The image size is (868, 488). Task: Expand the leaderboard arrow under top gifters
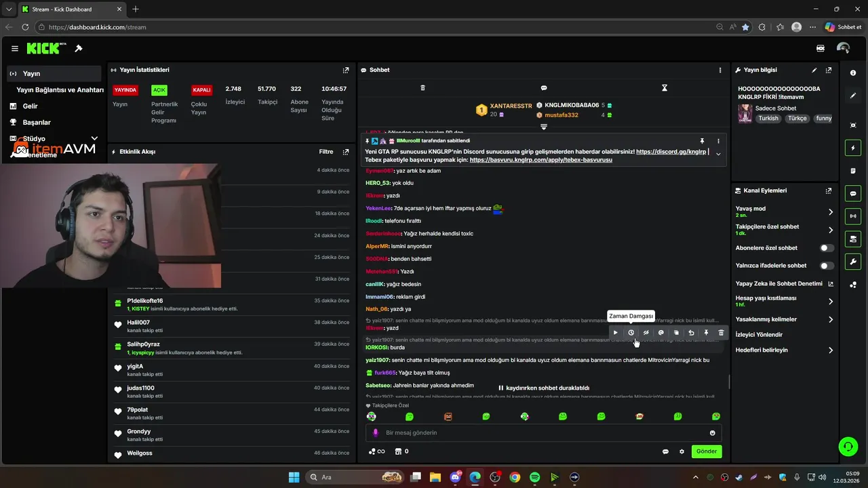tap(543, 127)
